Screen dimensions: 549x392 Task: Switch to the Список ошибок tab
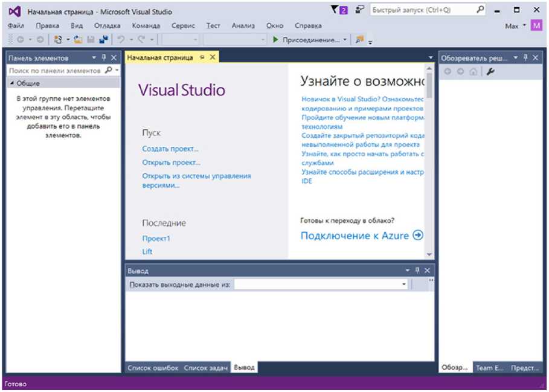[x=153, y=368]
